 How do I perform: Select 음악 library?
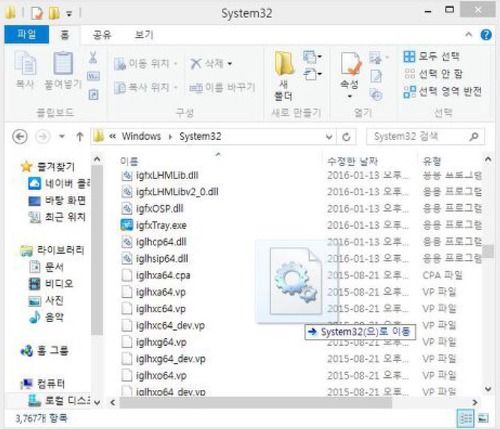click(46, 317)
